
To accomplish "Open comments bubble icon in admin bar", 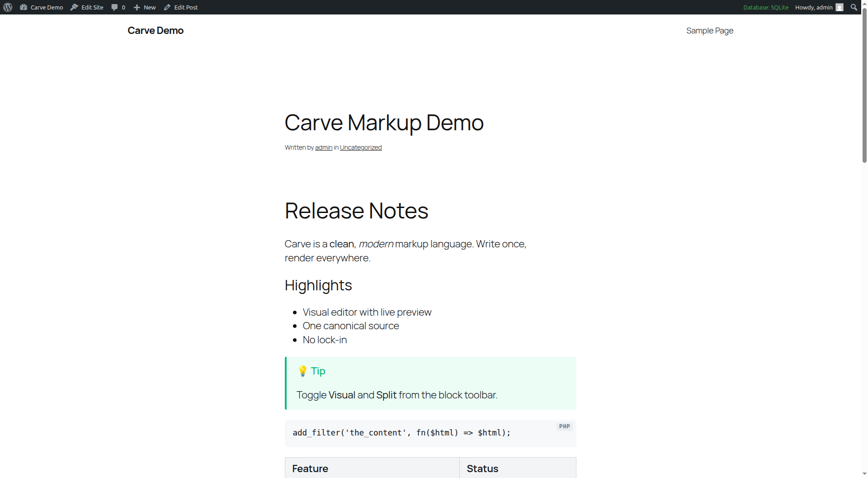I will coord(114,7).
